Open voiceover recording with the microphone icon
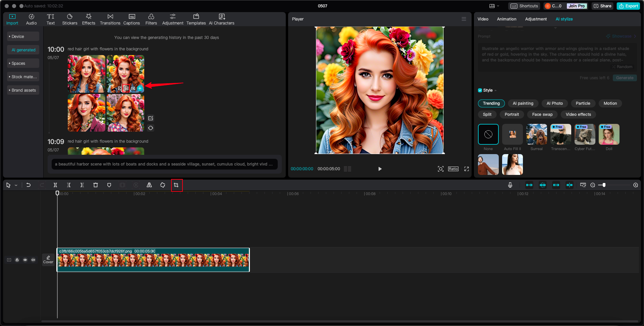The height and width of the screenshot is (326, 644). tap(510, 185)
